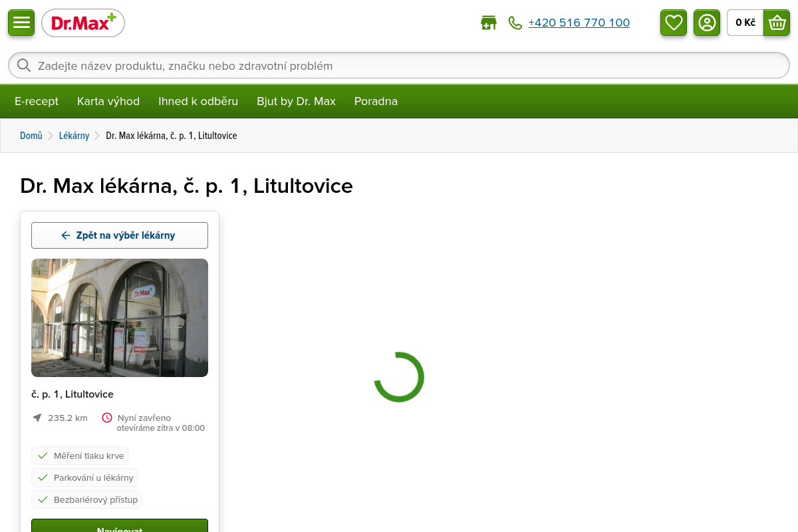Click Zpět na výběr lékárny button
The height and width of the screenshot is (532, 798).
(x=120, y=235)
